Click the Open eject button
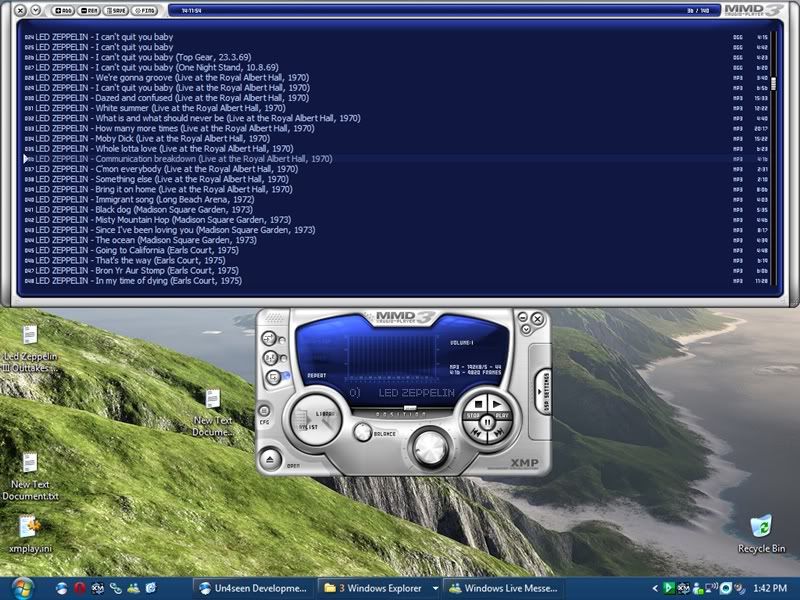 (270, 459)
